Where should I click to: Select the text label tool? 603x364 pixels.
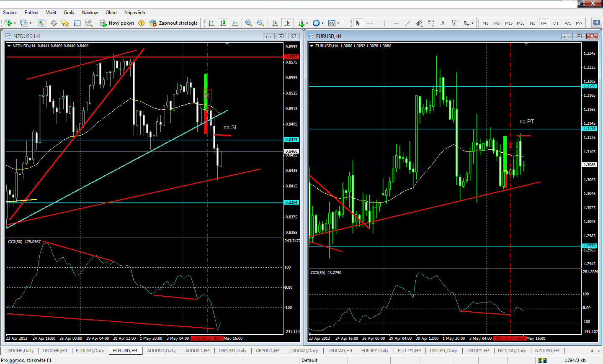443,23
